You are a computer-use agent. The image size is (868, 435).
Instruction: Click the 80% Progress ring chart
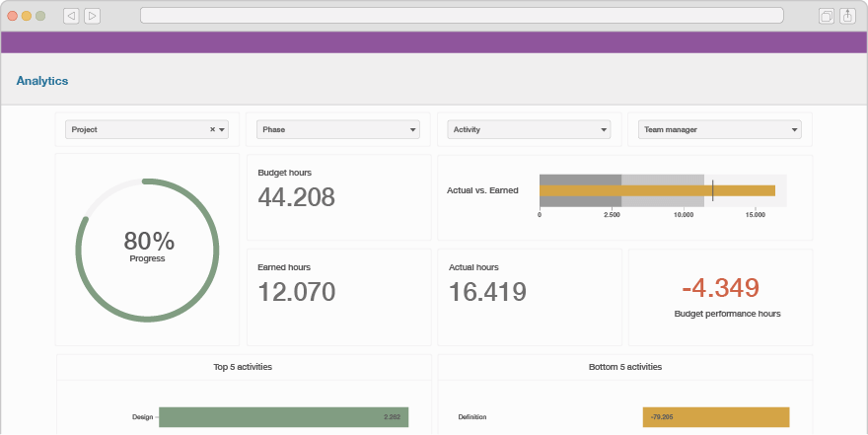(x=147, y=251)
